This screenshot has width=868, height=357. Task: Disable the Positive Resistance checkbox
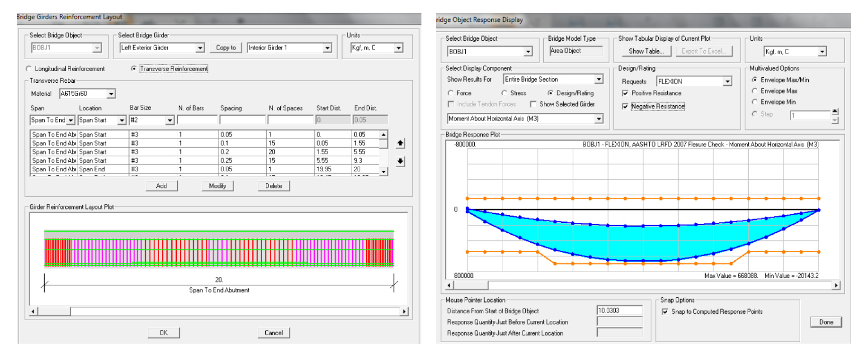[x=625, y=93]
